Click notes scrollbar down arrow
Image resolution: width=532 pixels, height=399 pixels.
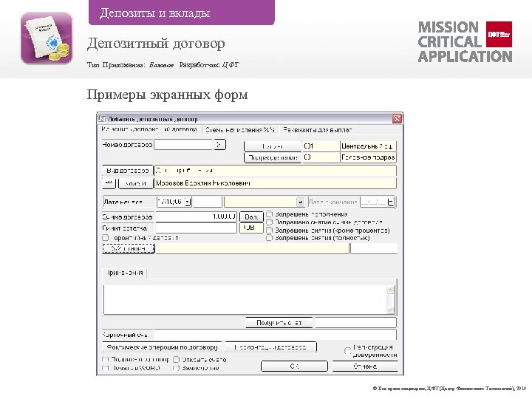(391, 310)
